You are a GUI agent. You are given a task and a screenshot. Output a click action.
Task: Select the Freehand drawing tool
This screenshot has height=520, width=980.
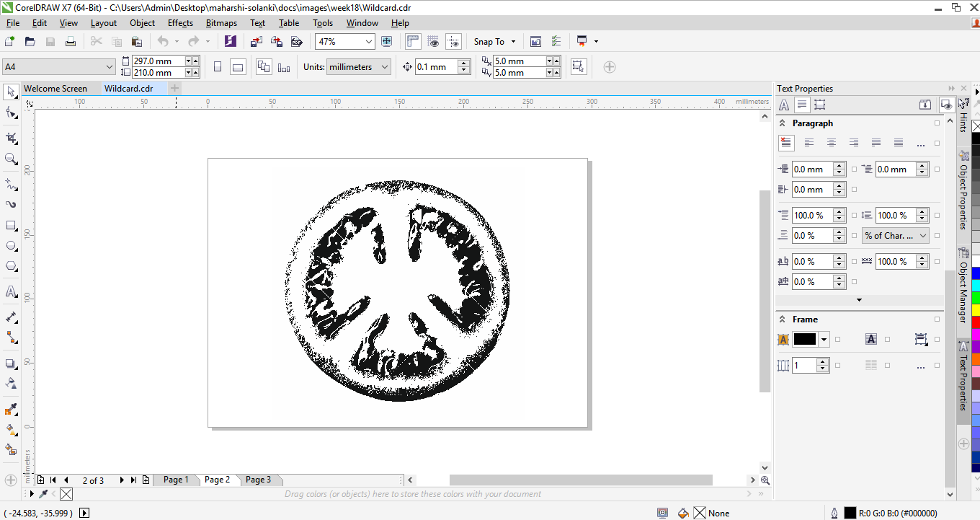11,184
